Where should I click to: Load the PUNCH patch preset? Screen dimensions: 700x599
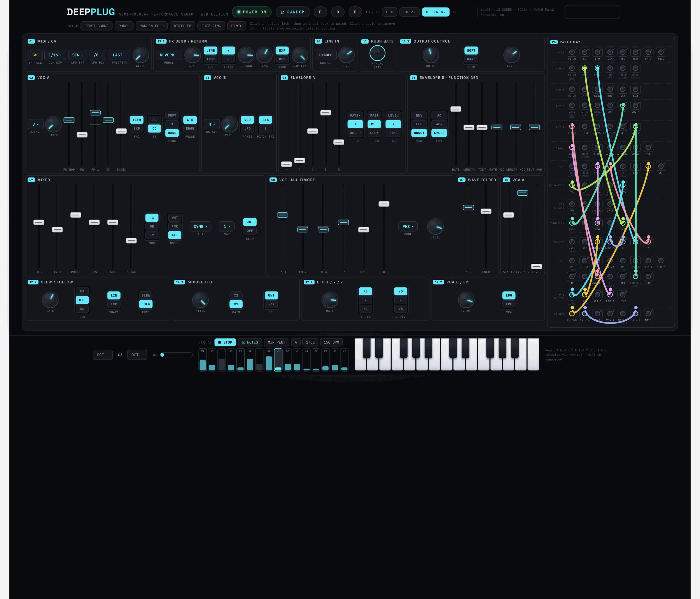(124, 26)
